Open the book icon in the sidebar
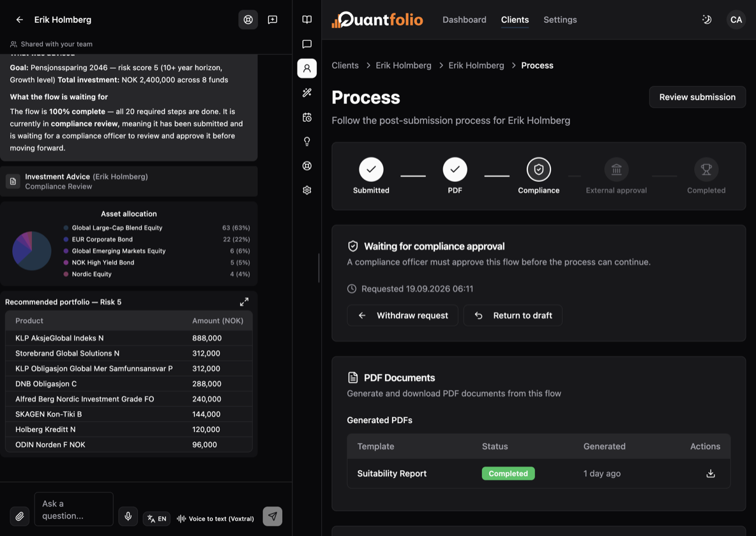This screenshot has width=756, height=536. point(306,20)
